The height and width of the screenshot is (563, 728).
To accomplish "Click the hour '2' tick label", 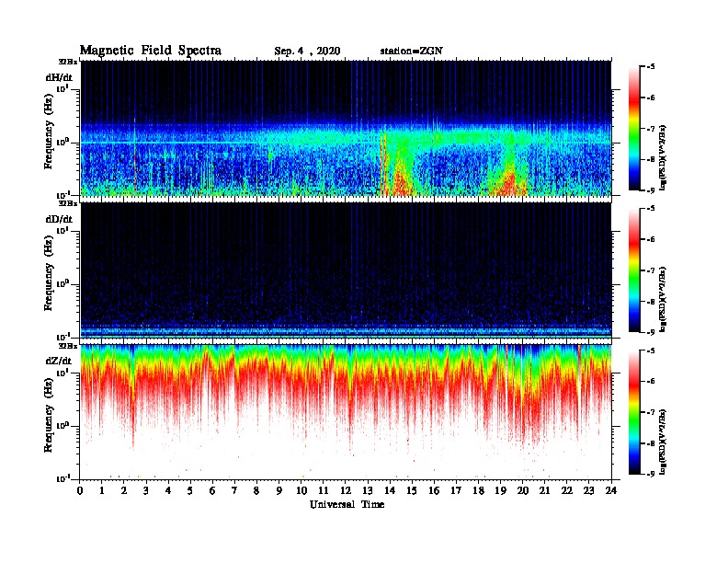I will pos(124,491).
